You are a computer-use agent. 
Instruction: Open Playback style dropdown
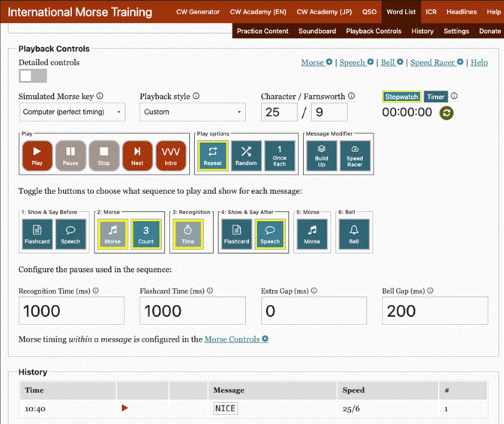pos(193,112)
